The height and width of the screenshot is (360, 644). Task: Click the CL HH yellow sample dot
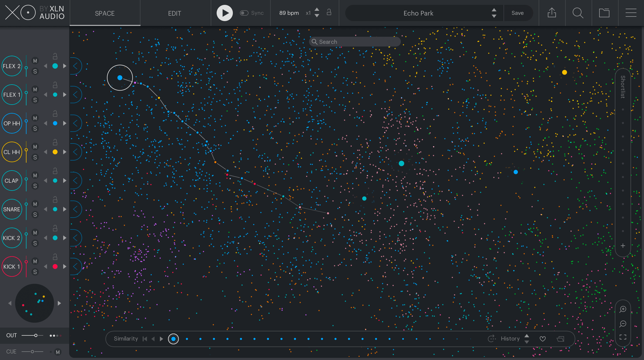pyautogui.click(x=55, y=152)
